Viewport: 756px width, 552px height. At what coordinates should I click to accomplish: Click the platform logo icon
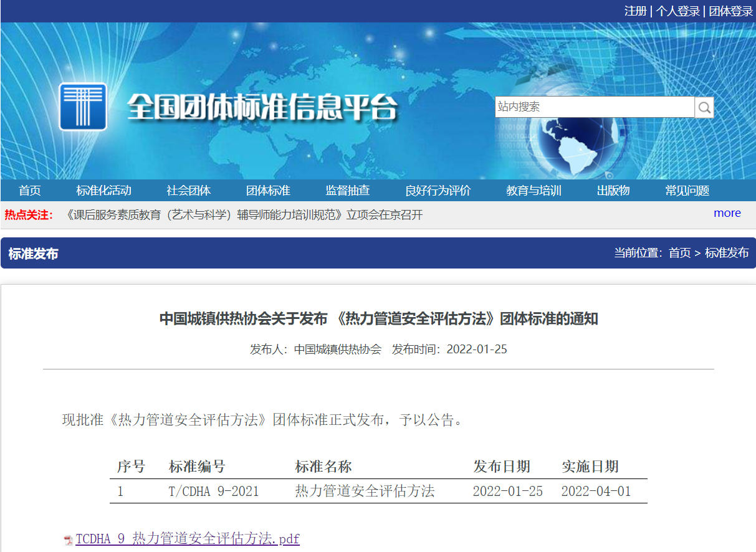point(83,107)
